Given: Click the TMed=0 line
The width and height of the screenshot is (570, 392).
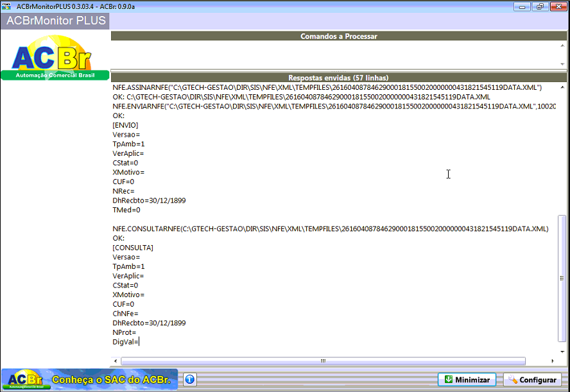Looking at the screenshot, I should [126, 210].
